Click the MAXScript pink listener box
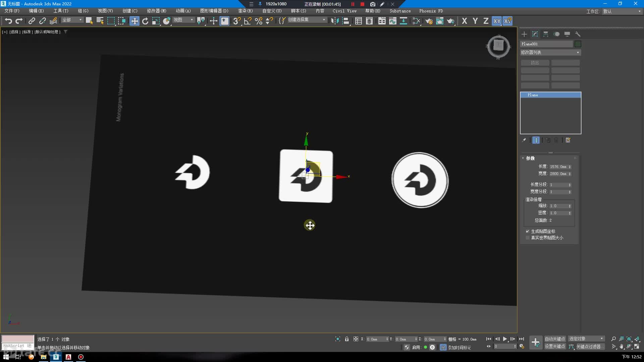 (18, 339)
